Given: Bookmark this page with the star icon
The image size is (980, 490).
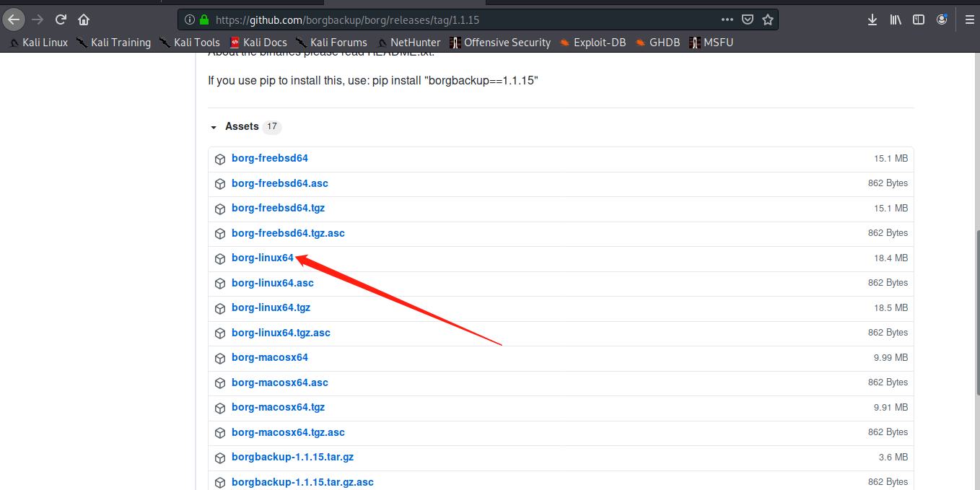Looking at the screenshot, I should click(x=768, y=19).
